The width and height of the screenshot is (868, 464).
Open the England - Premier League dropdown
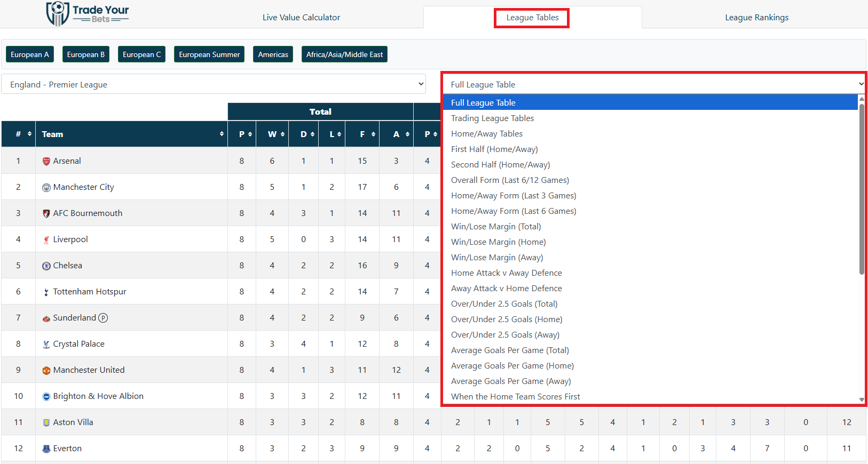(x=214, y=84)
